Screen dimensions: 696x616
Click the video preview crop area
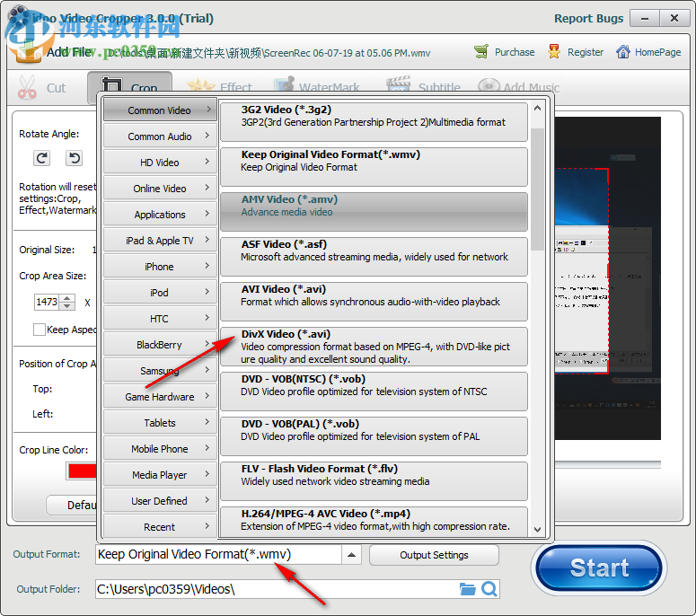click(x=581, y=271)
